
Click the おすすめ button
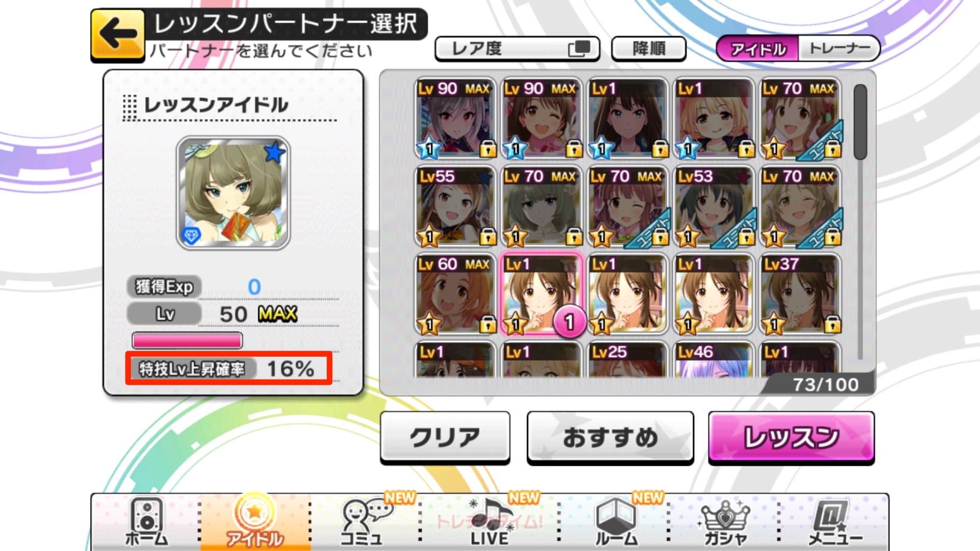click(x=610, y=438)
